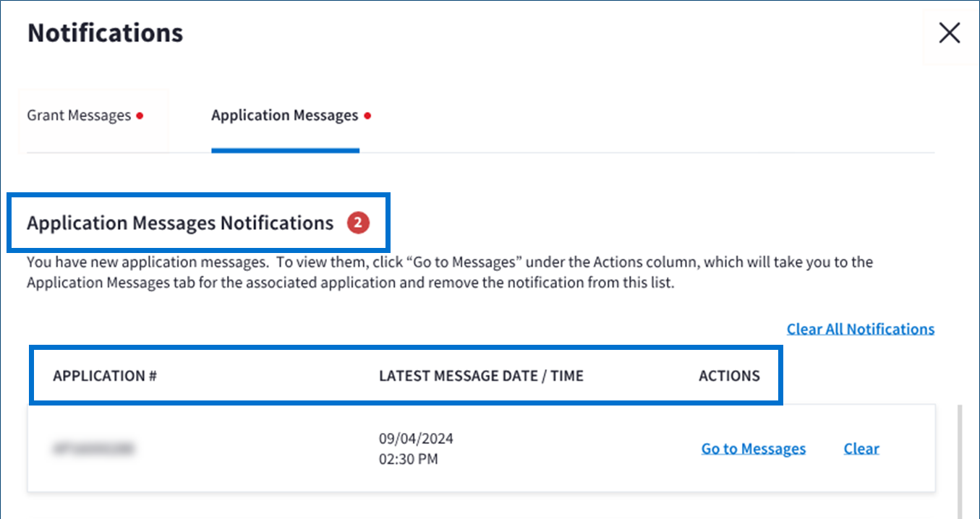Click the 09/04/2024 message date

click(x=416, y=439)
